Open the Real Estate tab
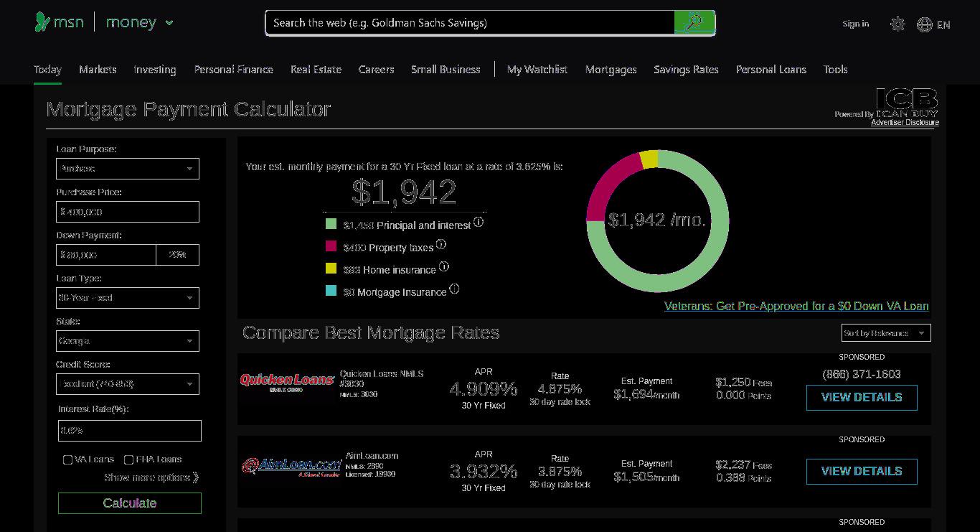This screenshot has height=532, width=980. [x=316, y=70]
